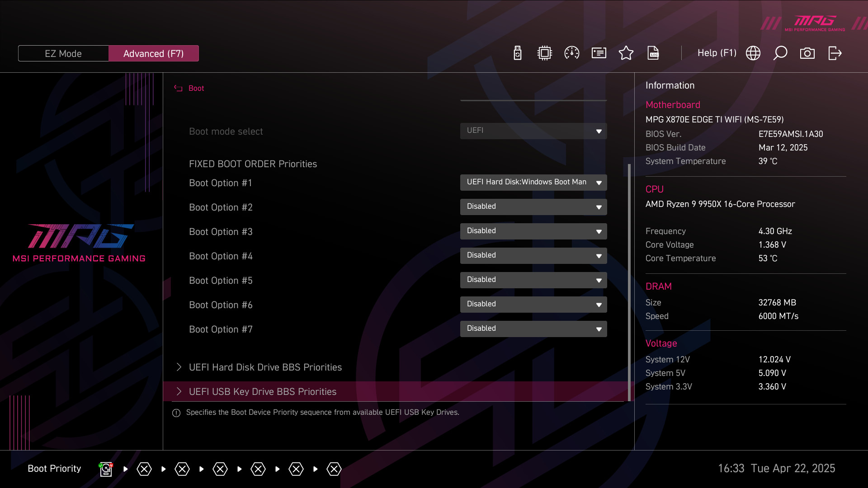Open the Favorites star icon
868x488 pixels.
[x=626, y=53]
